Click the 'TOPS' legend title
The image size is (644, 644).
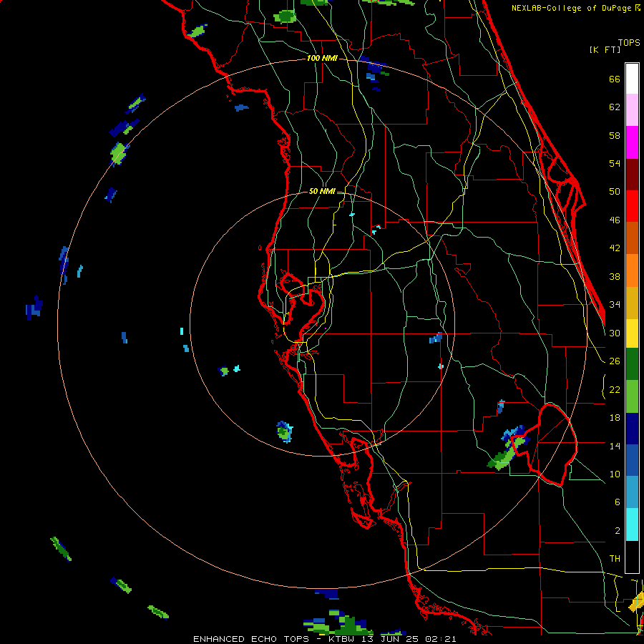click(629, 43)
